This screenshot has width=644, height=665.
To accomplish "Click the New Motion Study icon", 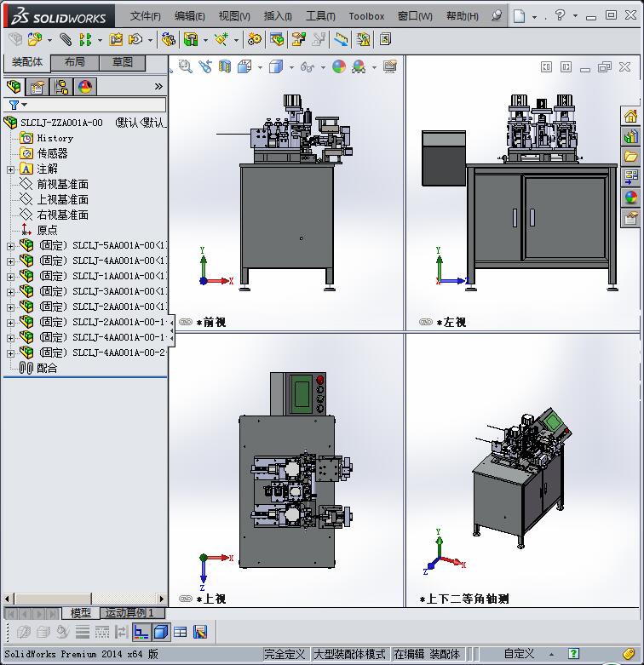I will (x=255, y=40).
